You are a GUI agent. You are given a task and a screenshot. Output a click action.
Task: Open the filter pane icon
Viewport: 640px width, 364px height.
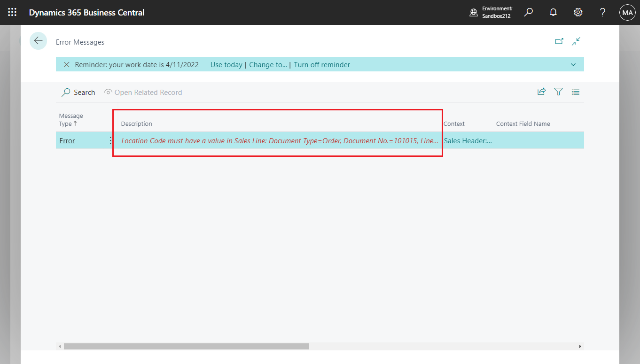(558, 92)
